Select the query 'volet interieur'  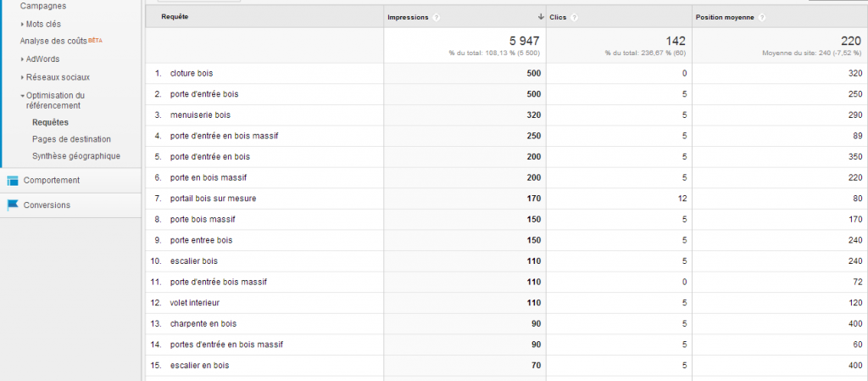coord(196,303)
